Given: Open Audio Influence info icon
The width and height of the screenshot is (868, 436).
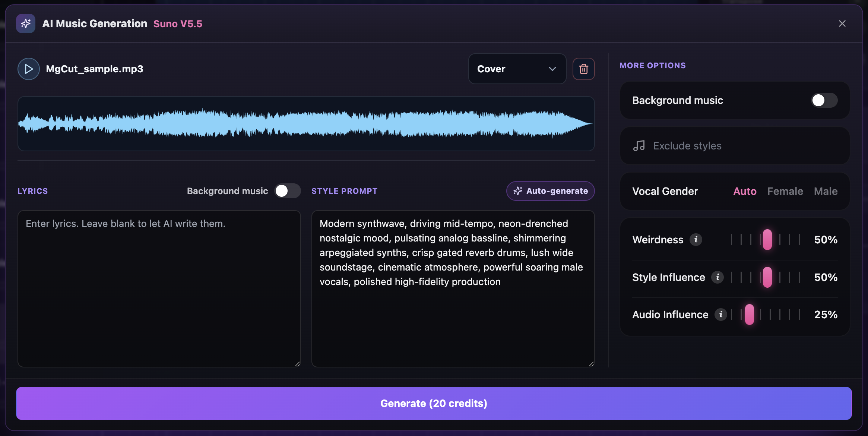Looking at the screenshot, I should pyautogui.click(x=721, y=315).
